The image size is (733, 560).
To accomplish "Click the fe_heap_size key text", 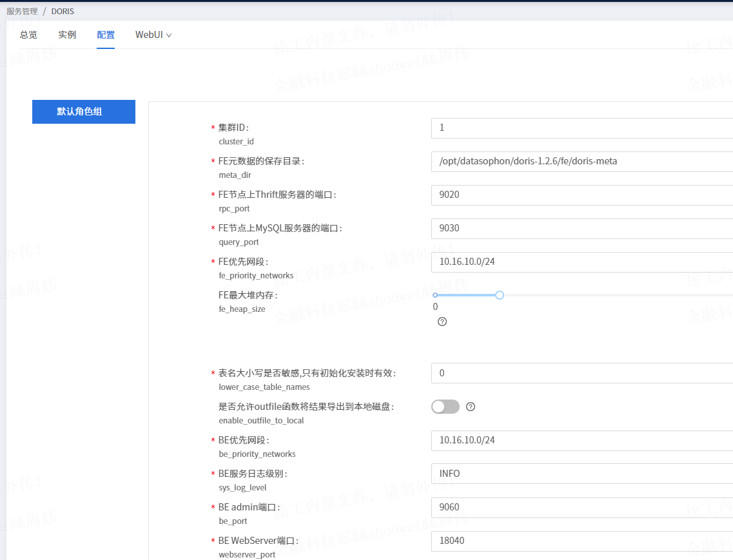I will tap(242, 309).
